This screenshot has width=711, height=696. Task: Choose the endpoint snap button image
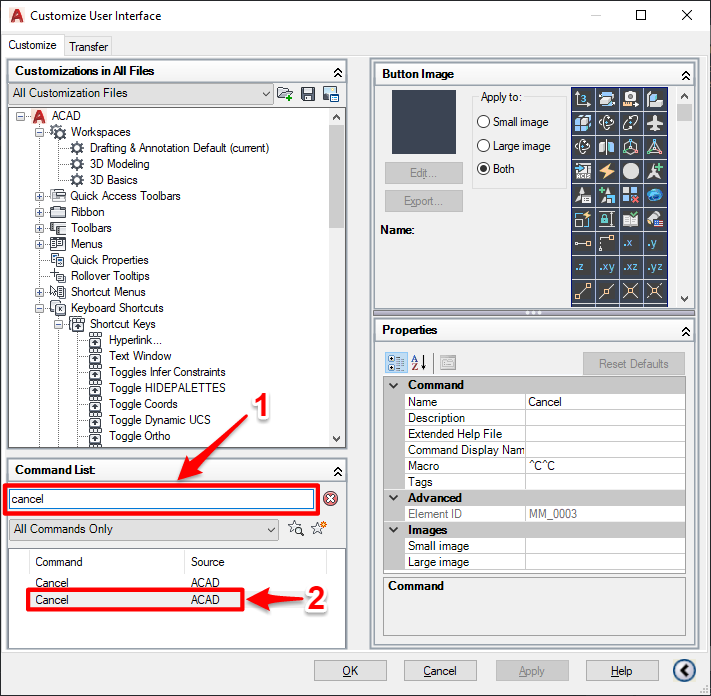coord(583,291)
